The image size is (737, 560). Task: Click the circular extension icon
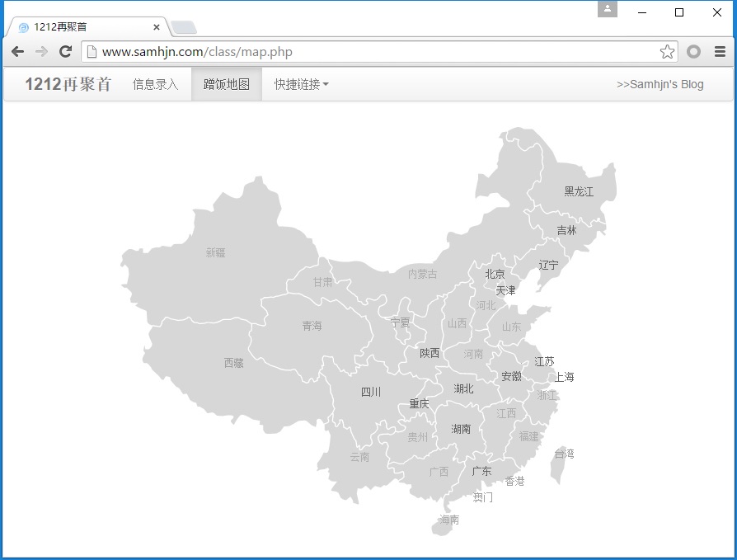pos(694,52)
